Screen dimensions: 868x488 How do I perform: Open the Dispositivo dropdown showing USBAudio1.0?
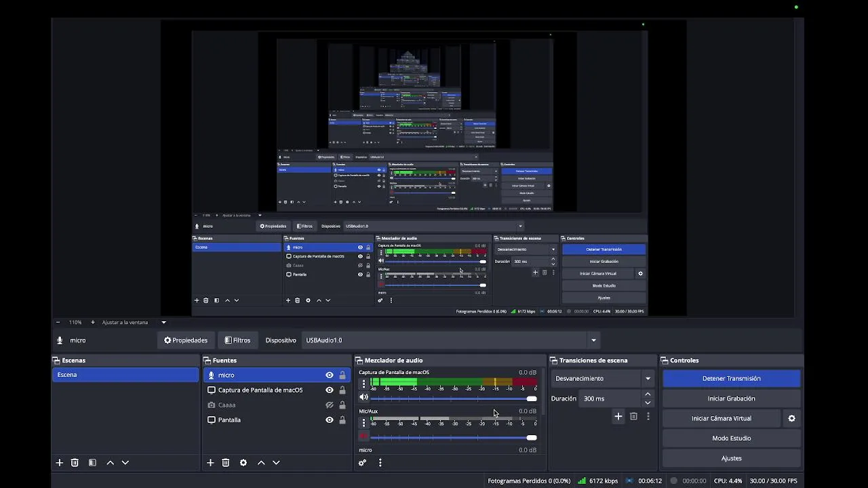coord(451,340)
